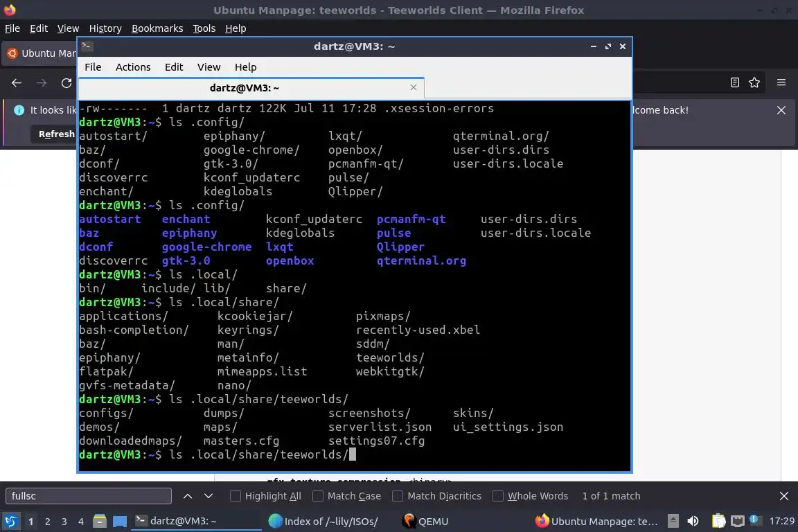Click the info icon in Firefox notification
This screenshot has width=798, height=532.
click(19, 110)
